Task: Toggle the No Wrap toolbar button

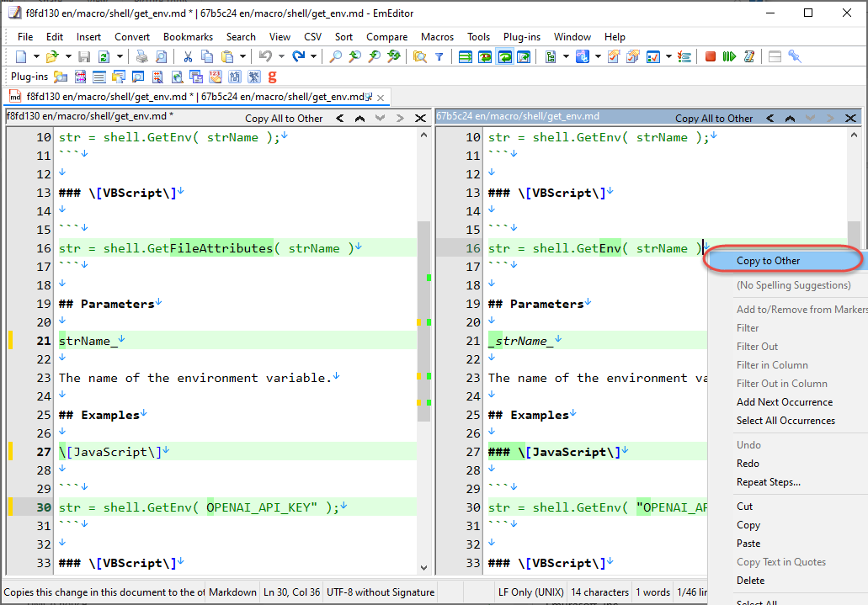Action: point(466,56)
